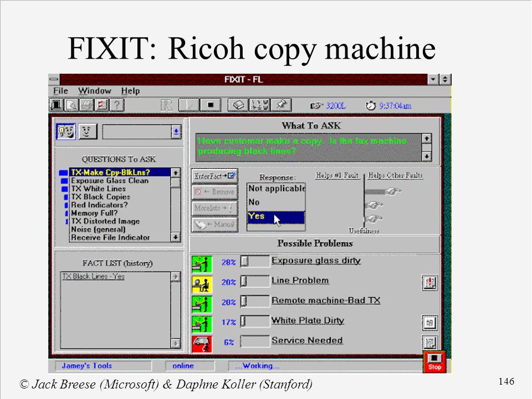Click the red van icon for Service Needed
532x399 pixels.
(202, 344)
